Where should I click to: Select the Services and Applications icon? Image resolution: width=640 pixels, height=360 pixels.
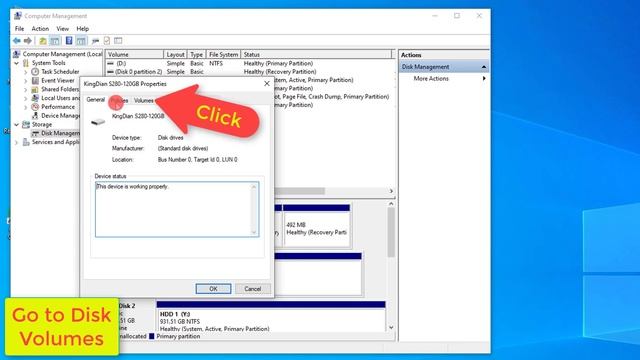[26, 142]
